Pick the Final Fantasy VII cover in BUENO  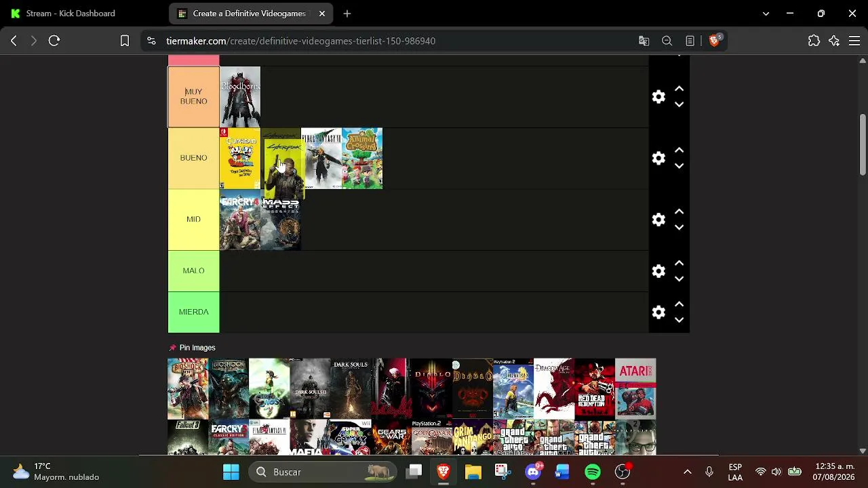321,158
